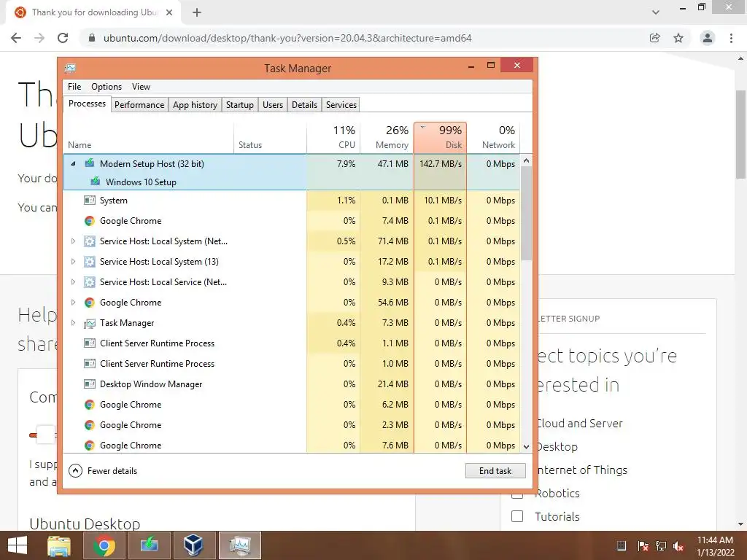Image resolution: width=747 pixels, height=560 pixels.
Task: Close the Ubuntu download tab
Action: click(x=169, y=12)
